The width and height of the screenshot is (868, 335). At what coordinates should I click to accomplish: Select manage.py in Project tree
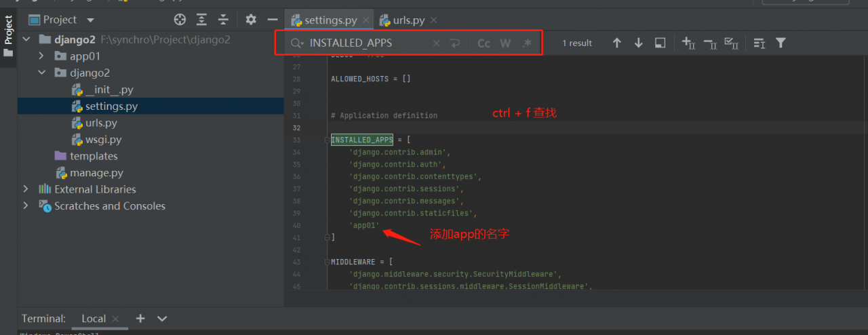[89, 173]
